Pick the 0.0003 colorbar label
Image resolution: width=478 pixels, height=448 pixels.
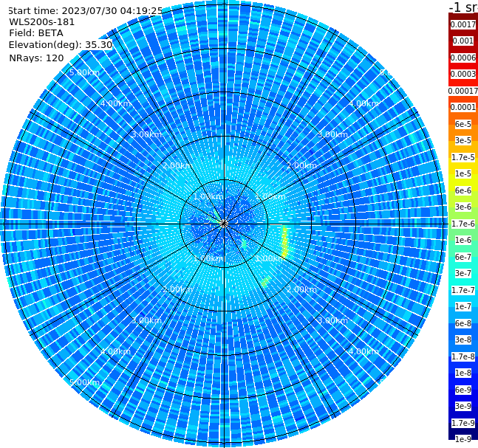[463, 74]
